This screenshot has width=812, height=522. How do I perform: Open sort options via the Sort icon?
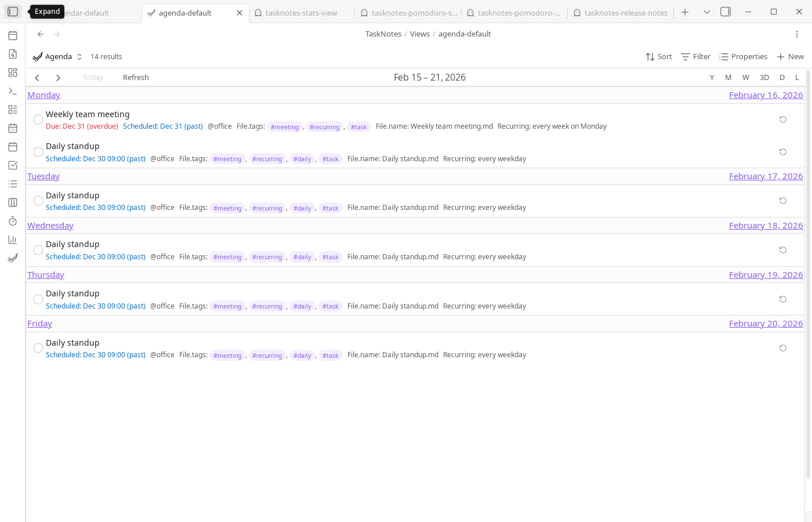click(658, 56)
